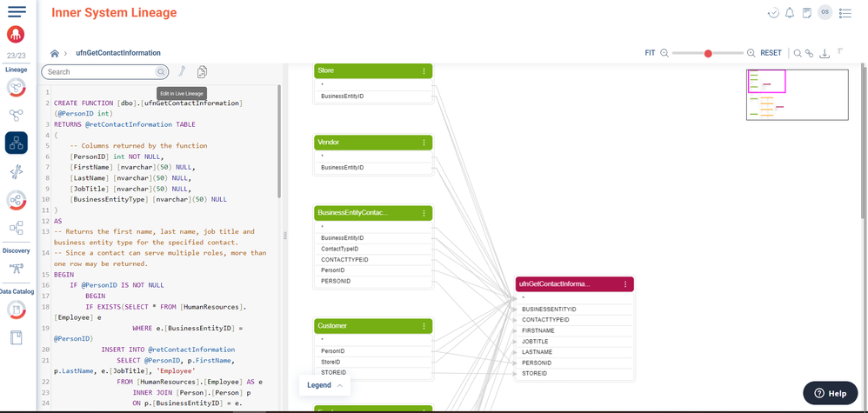Select JOBTITLE column in ufnGetContactInforma node
868x413 pixels.
click(x=575, y=342)
